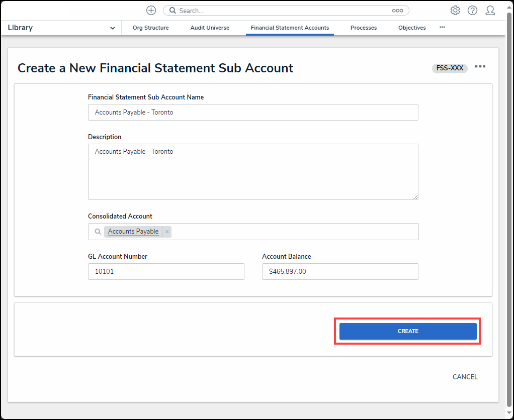Switch to the Org Structure tab
This screenshot has height=420, width=514.
pos(150,28)
